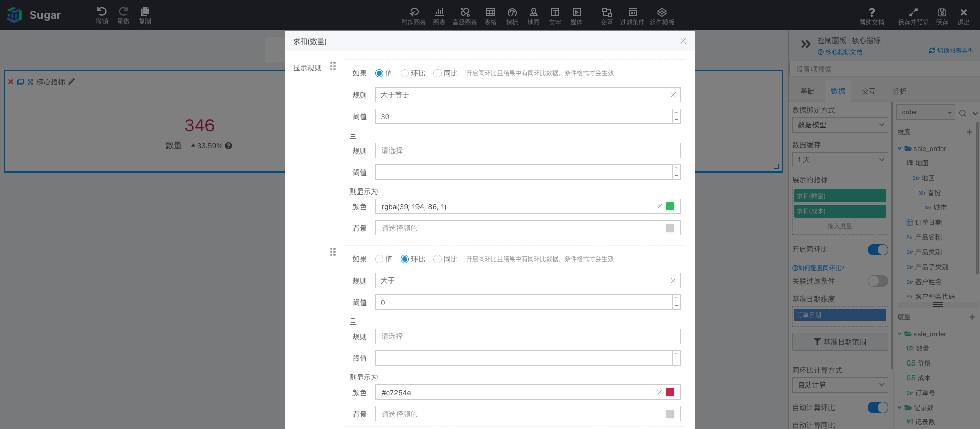980x429 pixels.
Task: Select 同比 radio in second rule
Action: (x=437, y=259)
